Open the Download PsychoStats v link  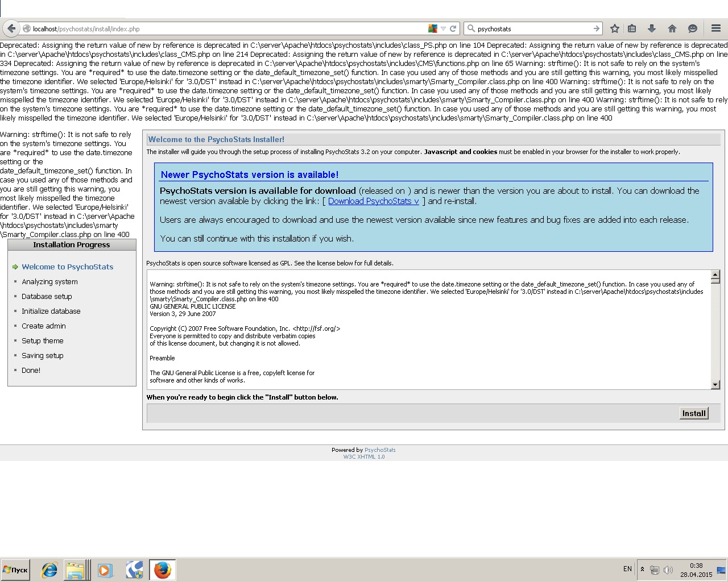point(373,201)
